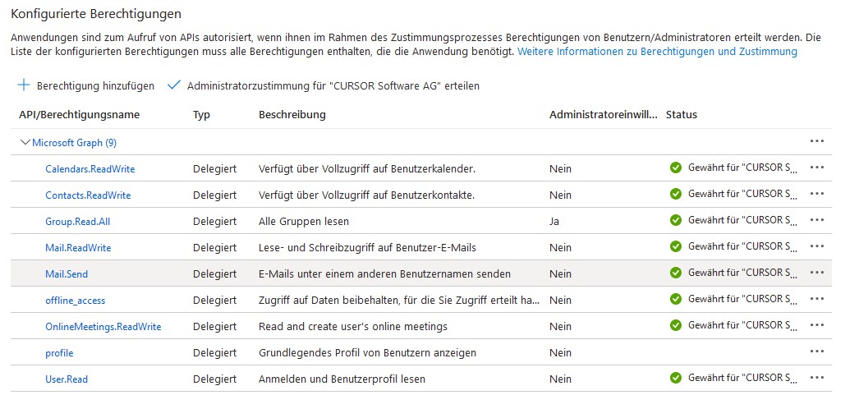Open the Contacts.ReadWrite permission link
This screenshot has height=418, width=868.
pyautogui.click(x=88, y=195)
